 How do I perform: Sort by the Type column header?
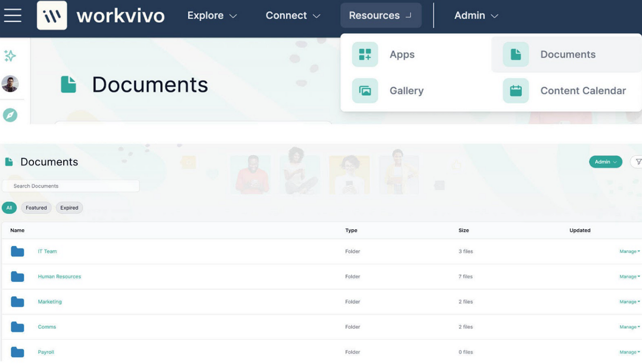click(x=351, y=231)
